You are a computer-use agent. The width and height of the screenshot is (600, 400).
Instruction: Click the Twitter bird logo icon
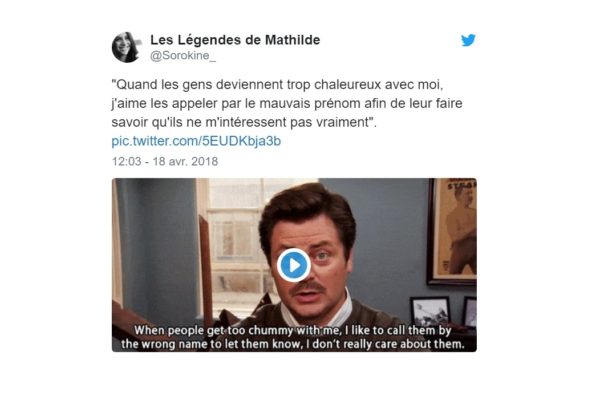coord(468,40)
